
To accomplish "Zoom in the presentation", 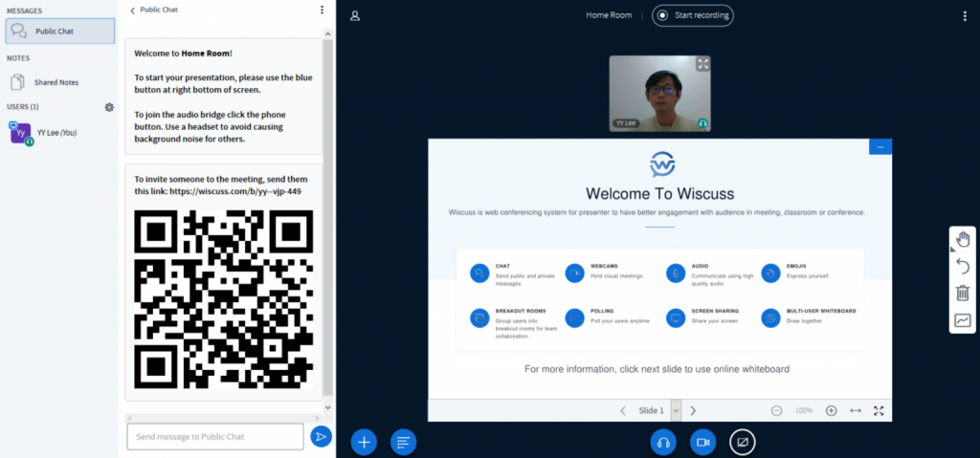I will pos(832,410).
